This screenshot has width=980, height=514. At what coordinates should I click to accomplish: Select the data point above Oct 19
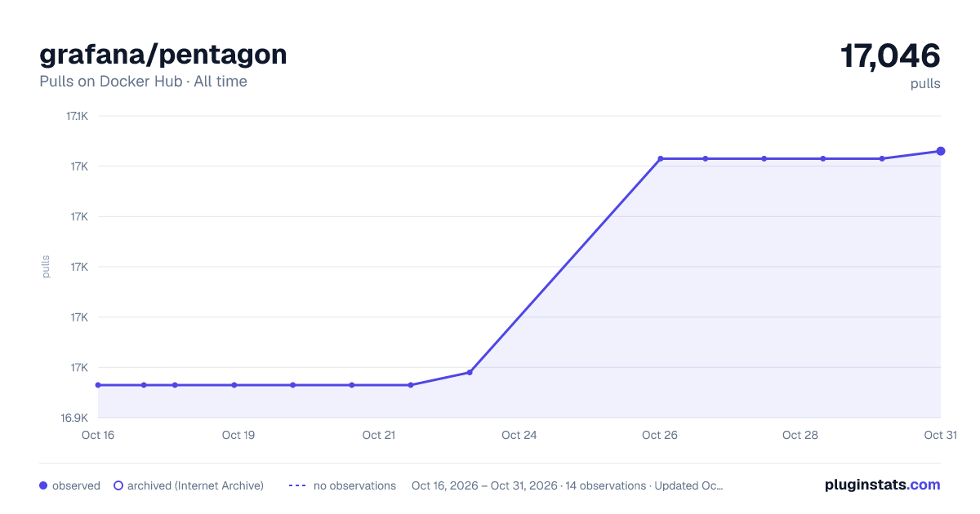[x=234, y=385]
